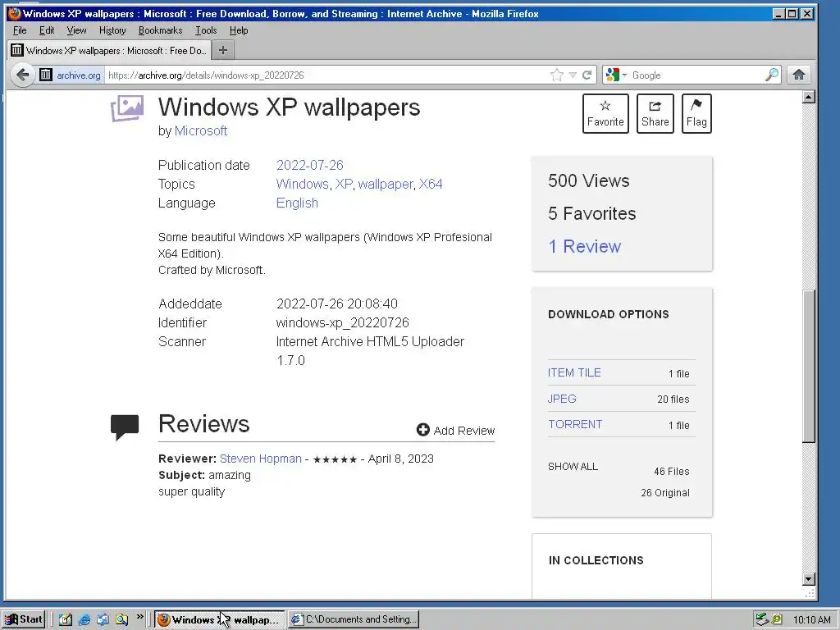Click the 10:10 AM taskbar clock
This screenshot has width=840, height=630.
pos(811,620)
